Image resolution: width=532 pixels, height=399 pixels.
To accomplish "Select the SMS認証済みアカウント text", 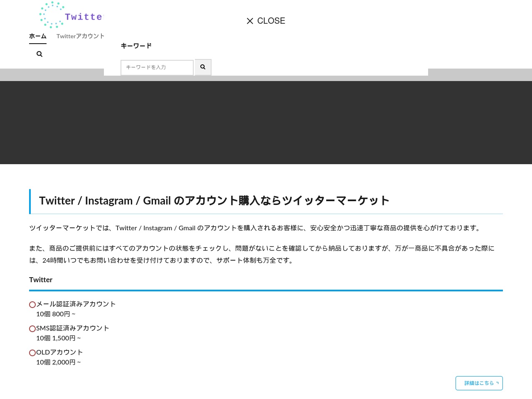I will [73, 328].
